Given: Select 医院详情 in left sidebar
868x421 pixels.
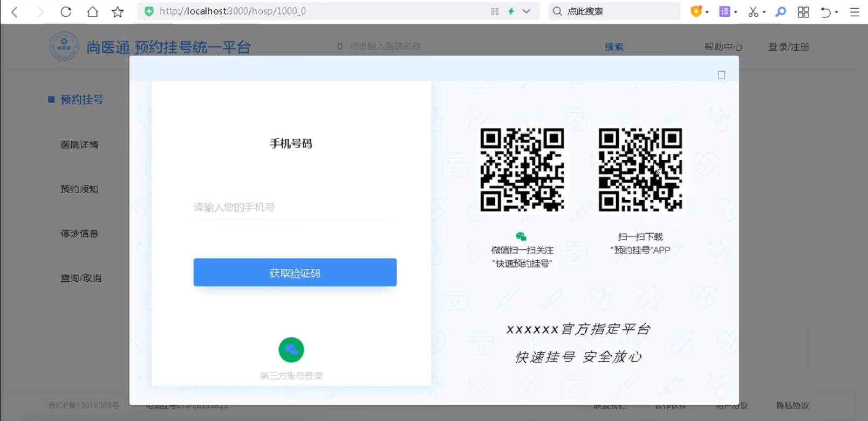Looking at the screenshot, I should [x=79, y=145].
